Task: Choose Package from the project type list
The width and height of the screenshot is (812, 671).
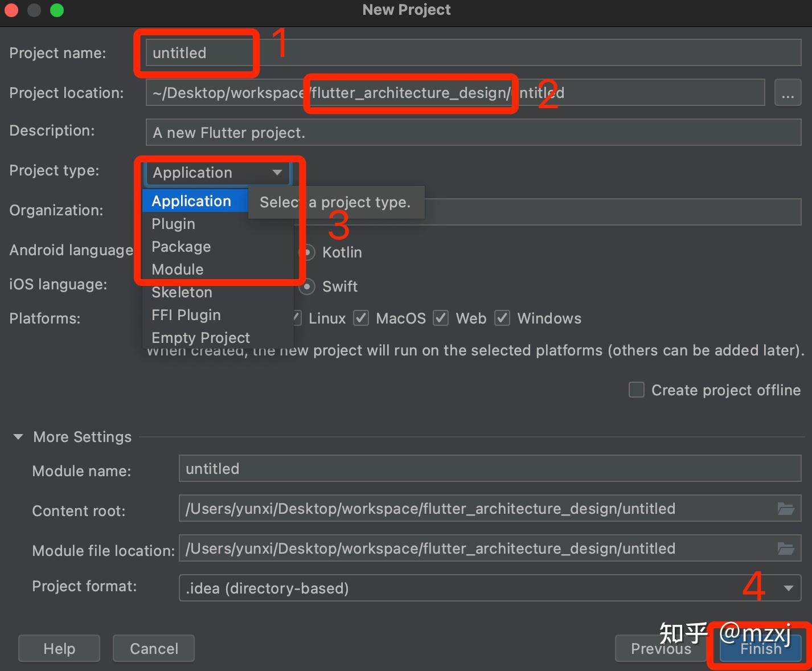Action: click(181, 247)
